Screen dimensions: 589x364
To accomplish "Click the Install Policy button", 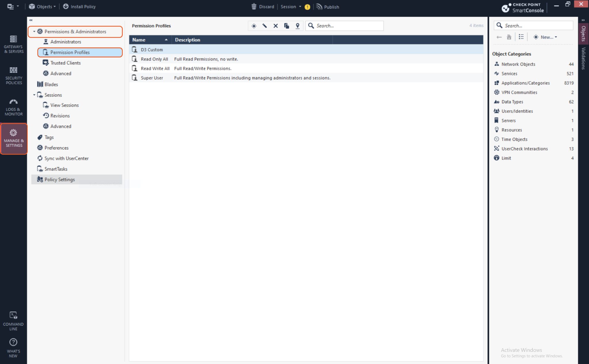I will pyautogui.click(x=79, y=7).
